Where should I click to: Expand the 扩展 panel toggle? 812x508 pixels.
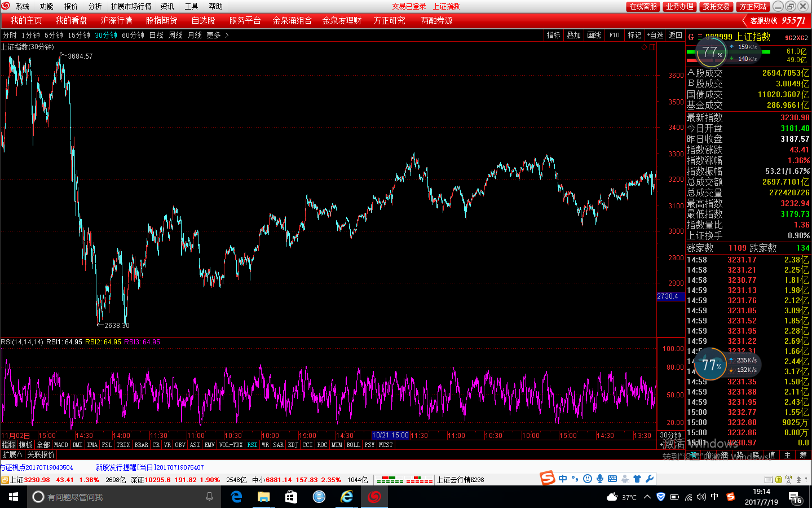click(x=12, y=454)
